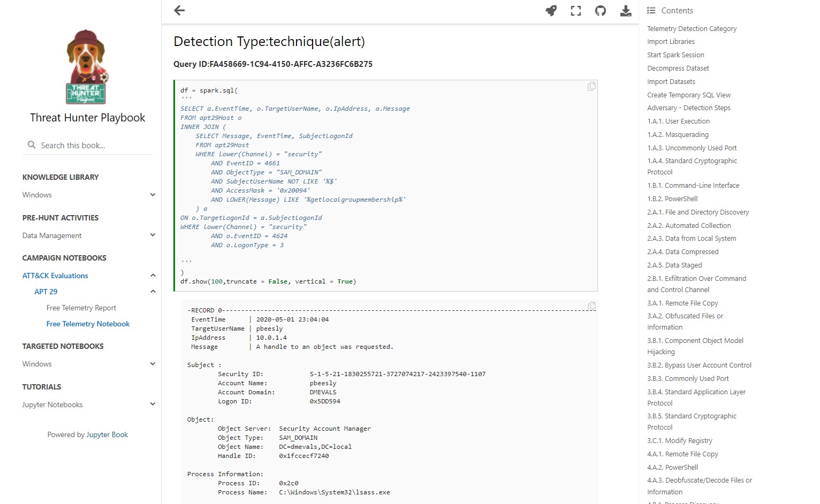Follow the Jupyter Book link

[107, 434]
